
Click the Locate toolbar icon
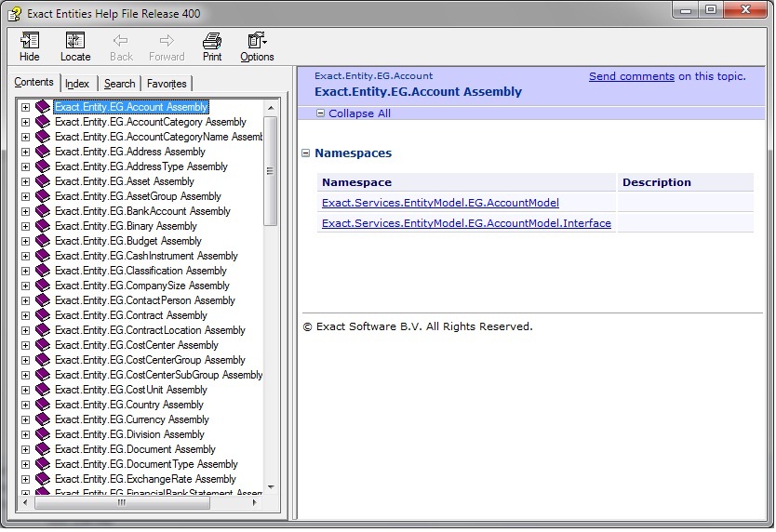tap(75, 41)
